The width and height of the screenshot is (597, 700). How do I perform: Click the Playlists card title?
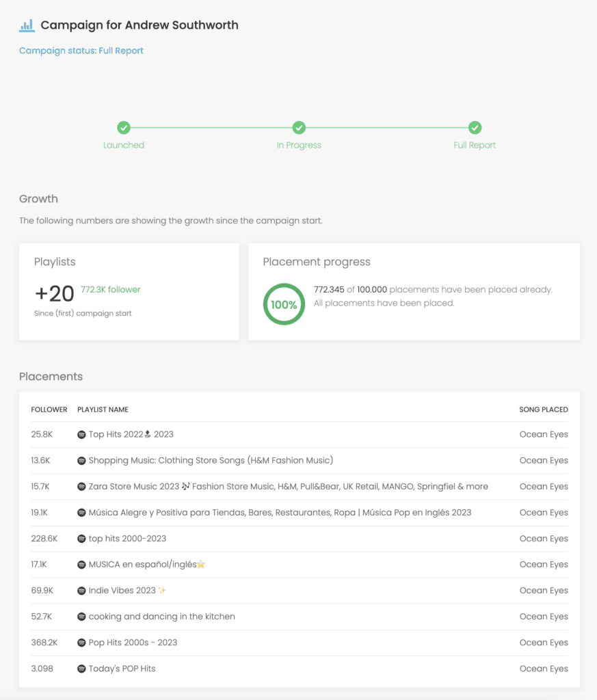(x=55, y=262)
